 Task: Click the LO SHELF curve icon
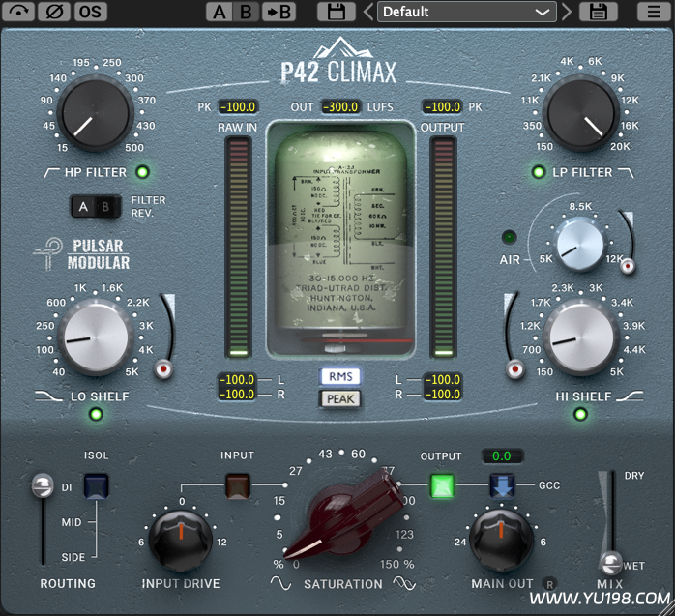pyautogui.click(x=48, y=396)
